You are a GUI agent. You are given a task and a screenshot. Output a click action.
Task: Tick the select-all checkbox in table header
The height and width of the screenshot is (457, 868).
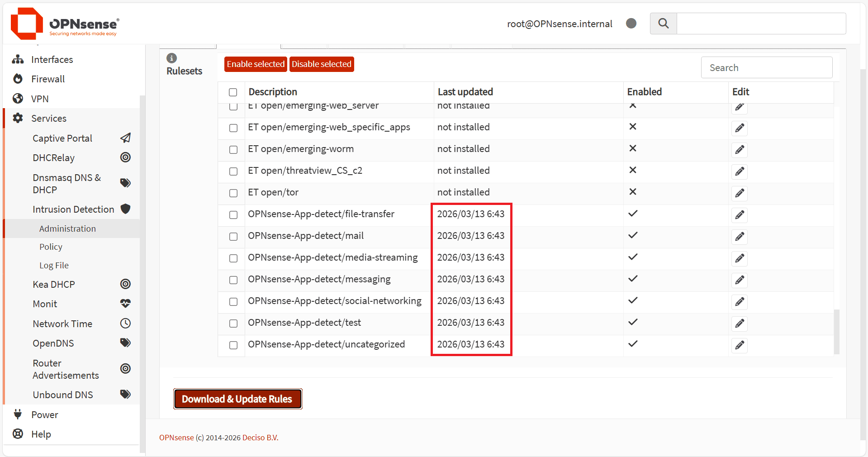(233, 92)
